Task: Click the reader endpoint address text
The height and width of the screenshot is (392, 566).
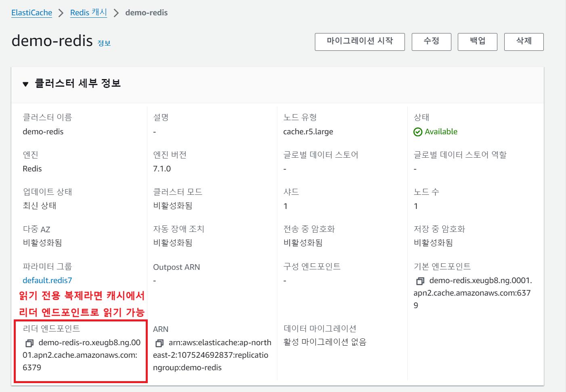Action: pos(82,355)
